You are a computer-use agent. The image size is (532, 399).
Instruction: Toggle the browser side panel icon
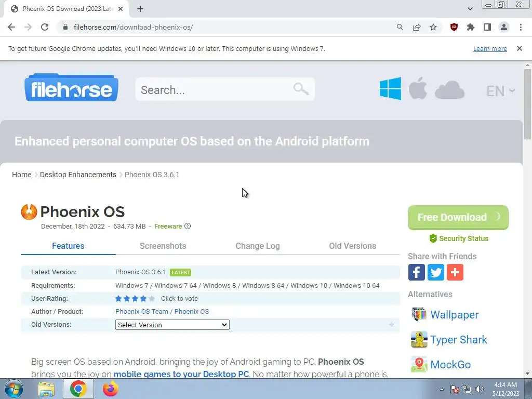[x=487, y=27]
